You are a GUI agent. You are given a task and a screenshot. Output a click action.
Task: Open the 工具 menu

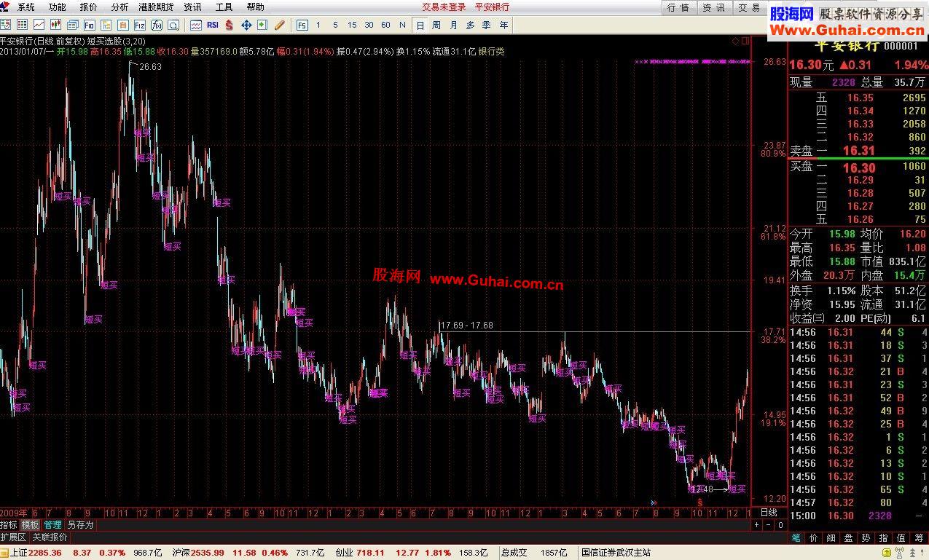pos(224,7)
